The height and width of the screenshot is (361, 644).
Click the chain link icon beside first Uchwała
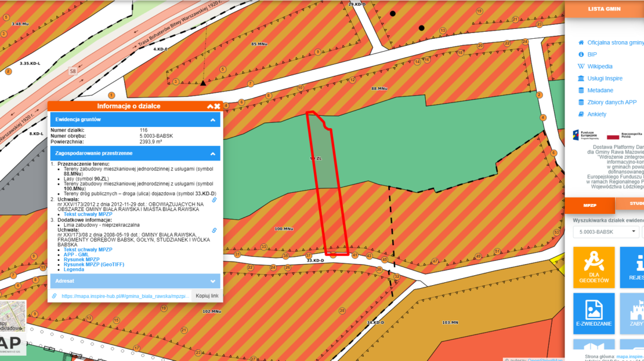click(214, 200)
